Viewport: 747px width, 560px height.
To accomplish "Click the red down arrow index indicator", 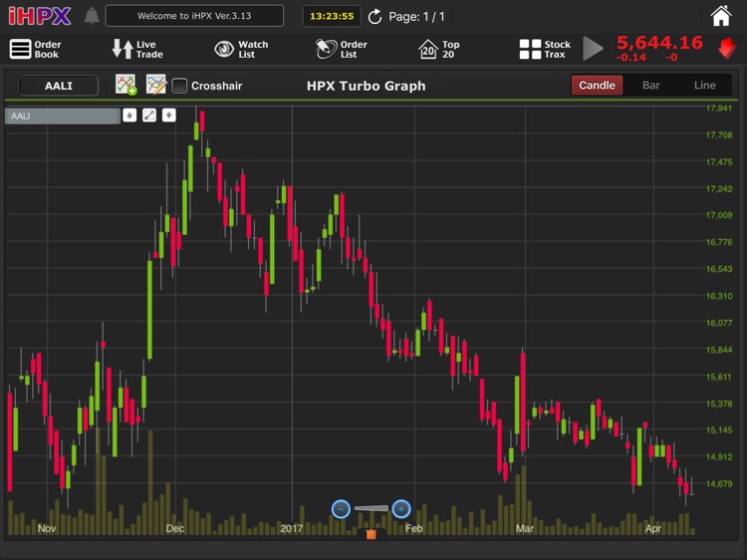I will [x=727, y=48].
